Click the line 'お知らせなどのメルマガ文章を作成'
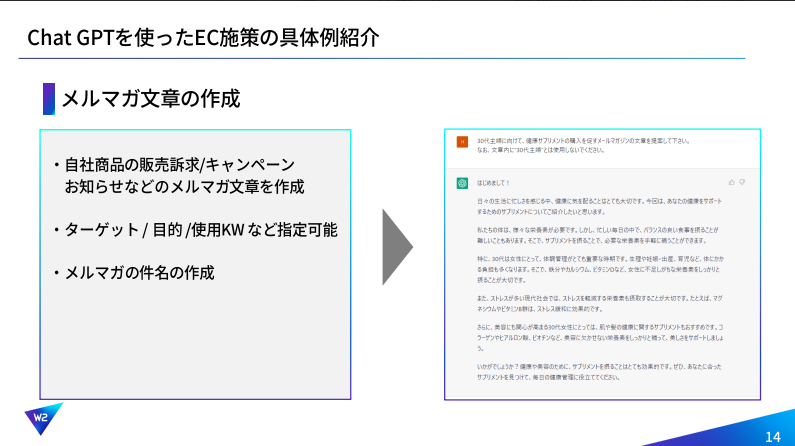 click(185, 187)
